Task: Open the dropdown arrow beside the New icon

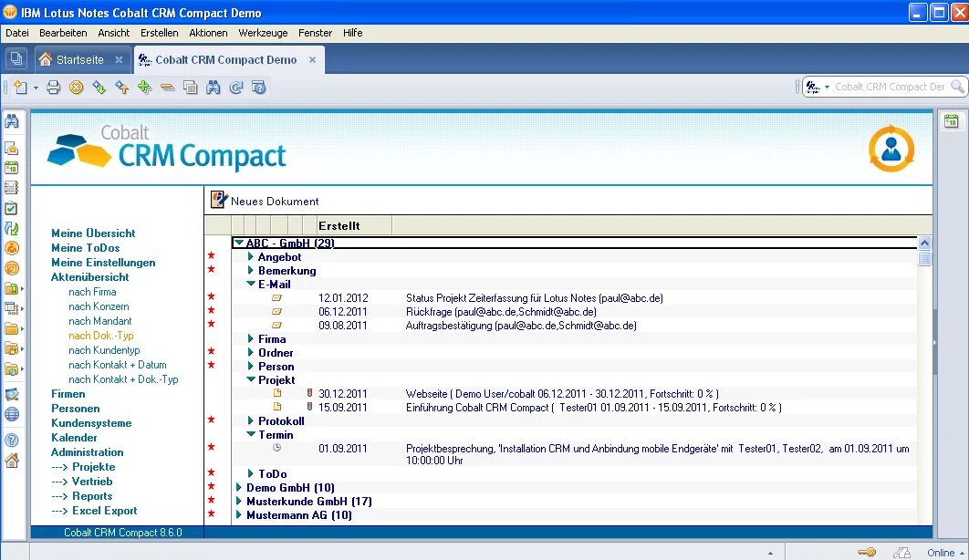Action: click(x=36, y=88)
